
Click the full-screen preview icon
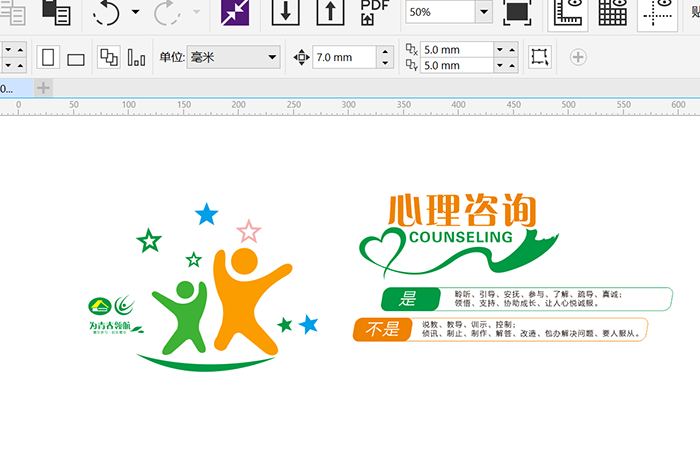(x=517, y=12)
